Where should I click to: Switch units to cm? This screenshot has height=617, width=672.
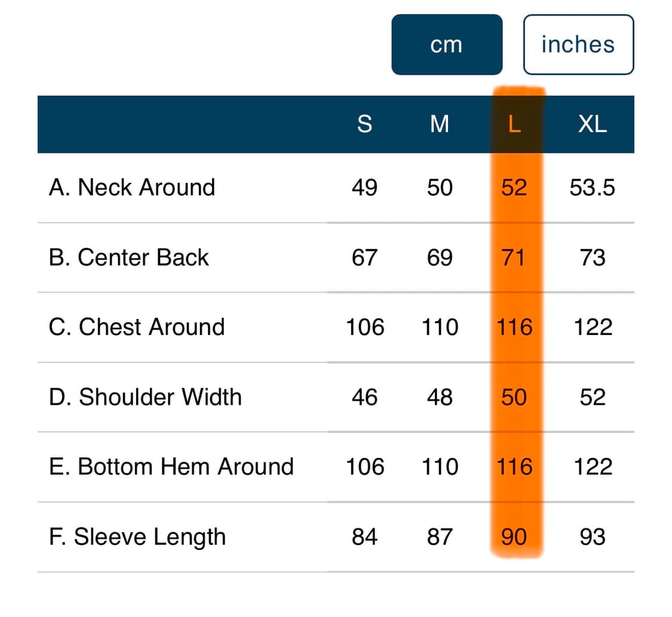447,45
